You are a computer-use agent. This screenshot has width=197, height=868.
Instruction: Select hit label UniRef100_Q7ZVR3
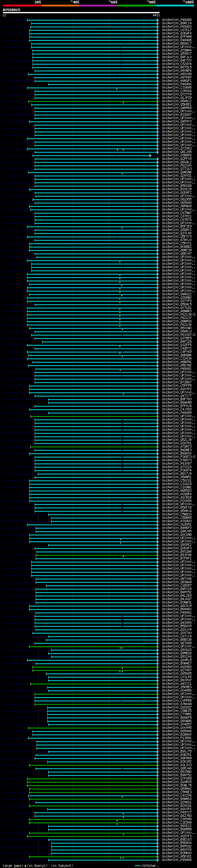coord(177,149)
